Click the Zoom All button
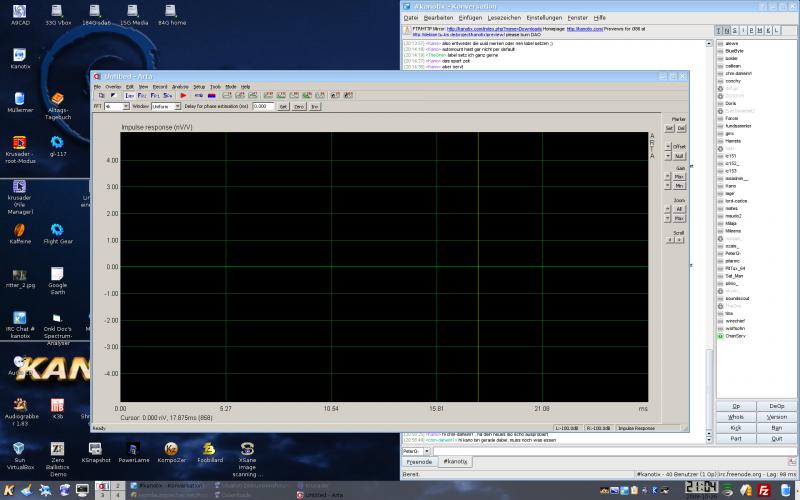The height and width of the screenshot is (500, 800). point(679,209)
